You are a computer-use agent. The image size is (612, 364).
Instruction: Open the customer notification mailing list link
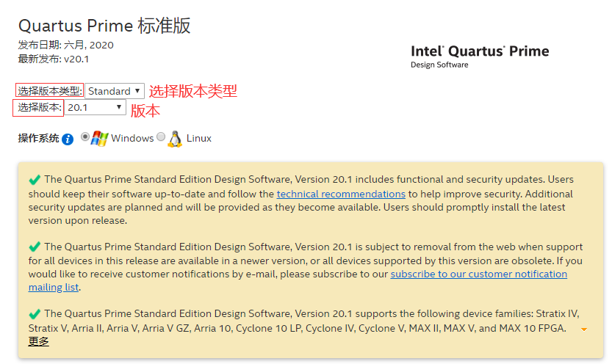coord(478,274)
